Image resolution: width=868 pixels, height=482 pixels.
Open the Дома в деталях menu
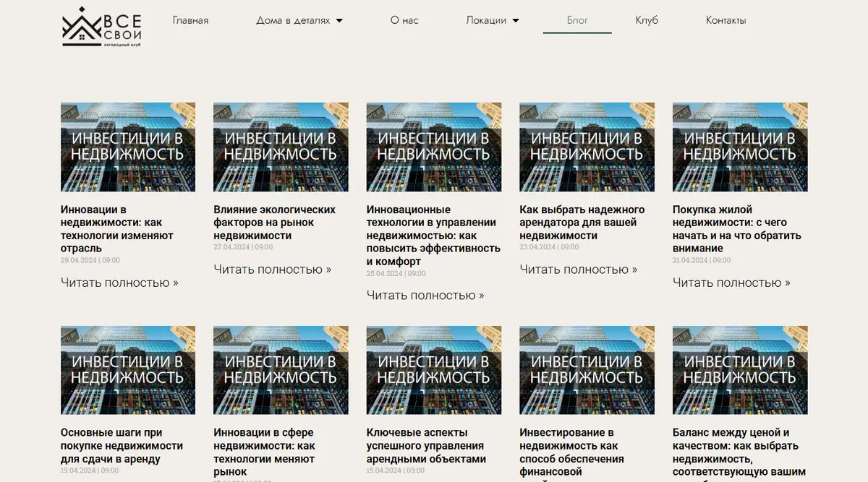pyautogui.click(x=293, y=20)
